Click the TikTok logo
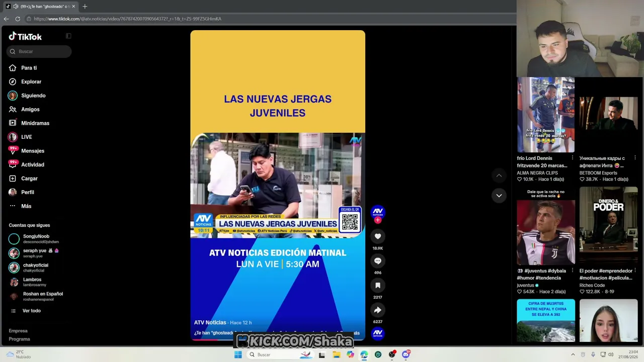Viewport: 644px width, 362px height. click(25, 36)
